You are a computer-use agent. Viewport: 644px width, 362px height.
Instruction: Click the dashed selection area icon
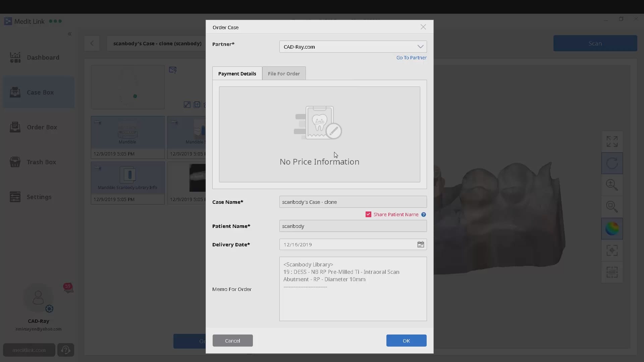(x=612, y=272)
